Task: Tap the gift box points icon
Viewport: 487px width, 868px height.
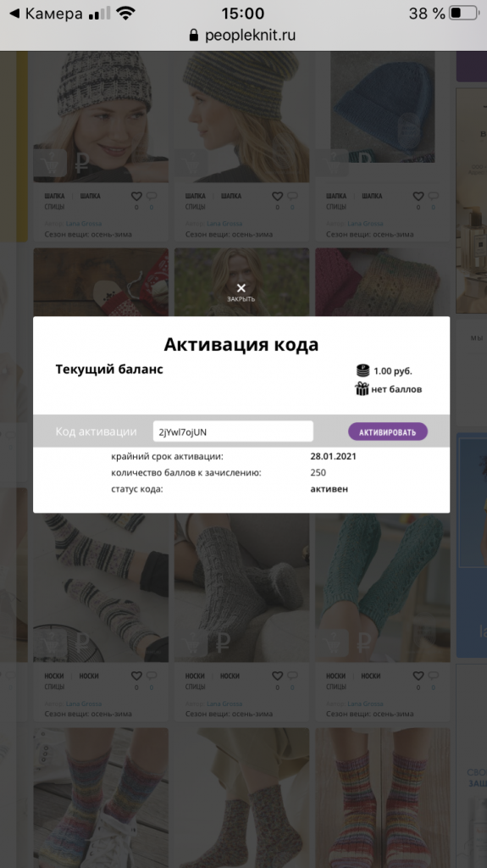Action: [362, 389]
